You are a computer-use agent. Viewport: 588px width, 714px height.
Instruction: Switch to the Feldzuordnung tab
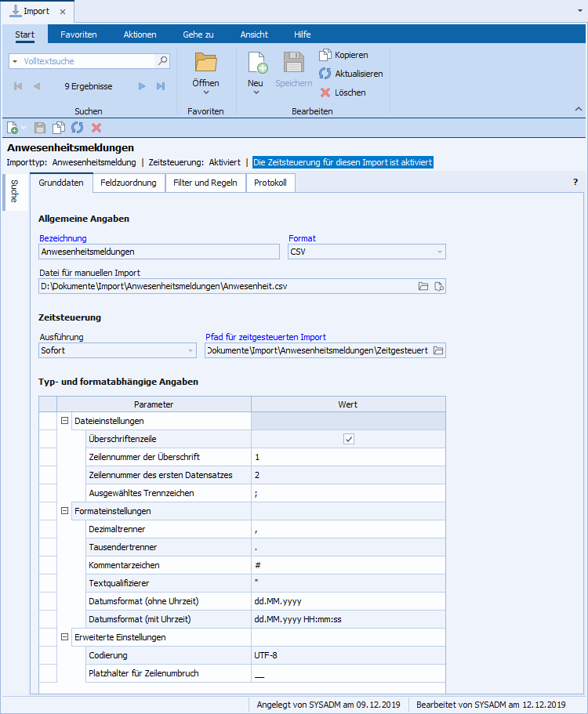[x=129, y=183]
